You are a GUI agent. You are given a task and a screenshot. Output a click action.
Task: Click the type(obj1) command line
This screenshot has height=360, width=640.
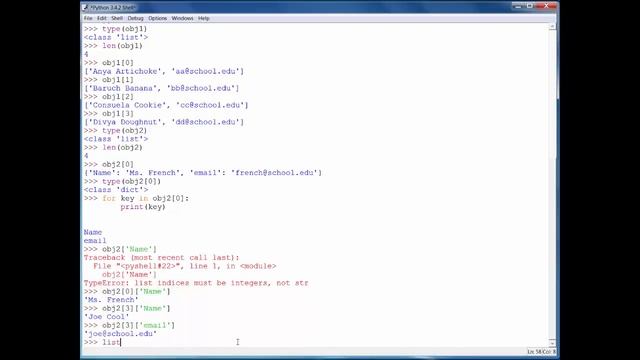pos(116,29)
